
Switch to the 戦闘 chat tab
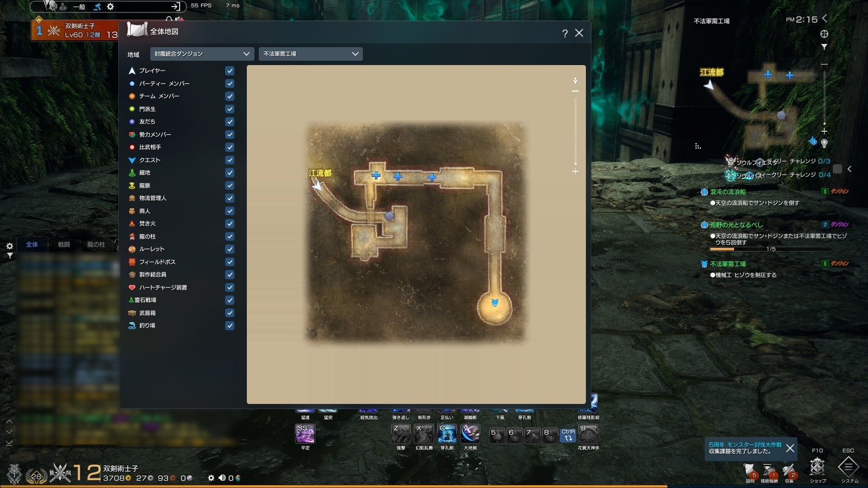[x=64, y=245]
